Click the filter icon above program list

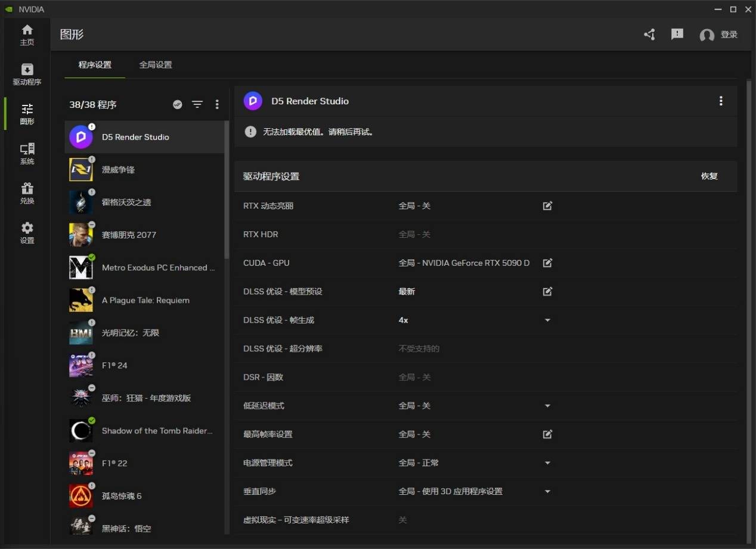coord(197,104)
